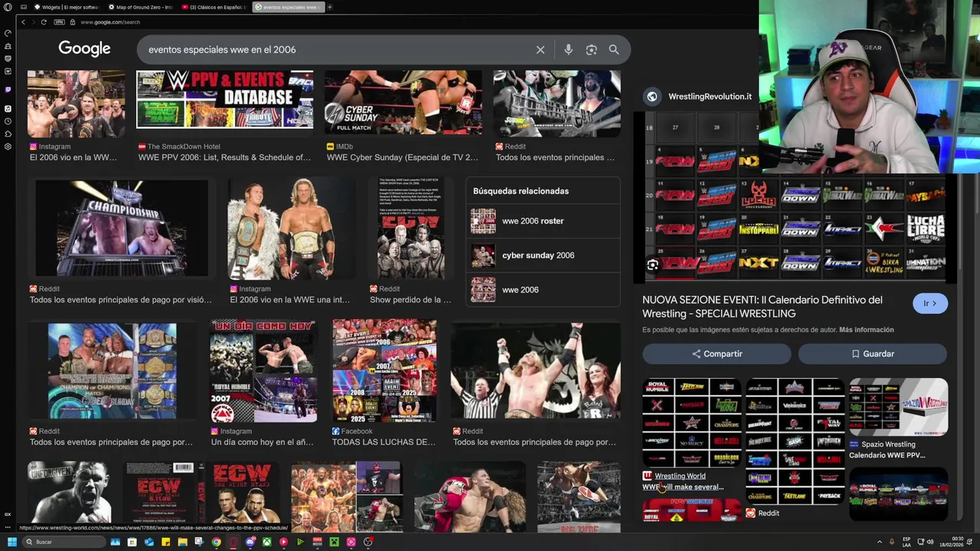The image size is (980, 551).
Task: Open the WrestlingRevolution.it source link
Action: (x=710, y=96)
